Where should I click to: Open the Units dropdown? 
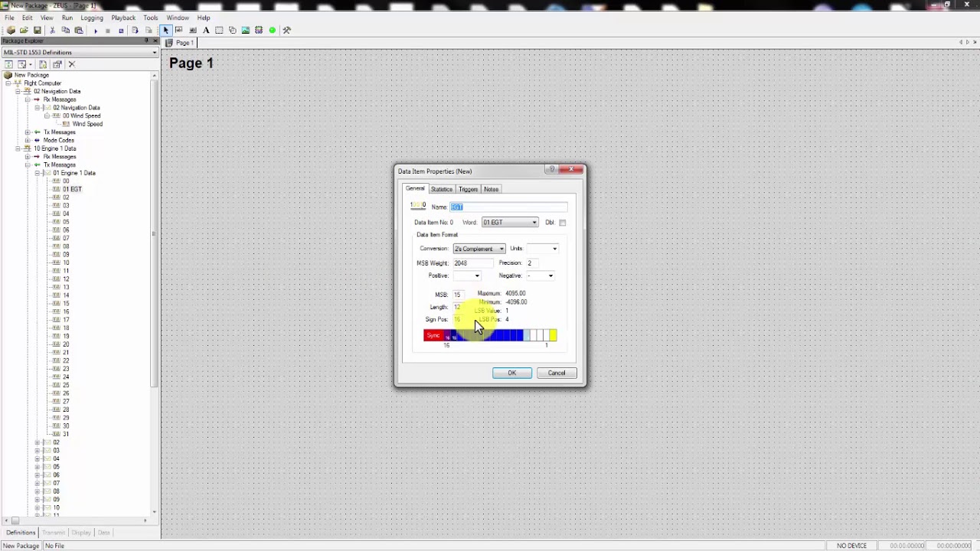click(x=543, y=249)
